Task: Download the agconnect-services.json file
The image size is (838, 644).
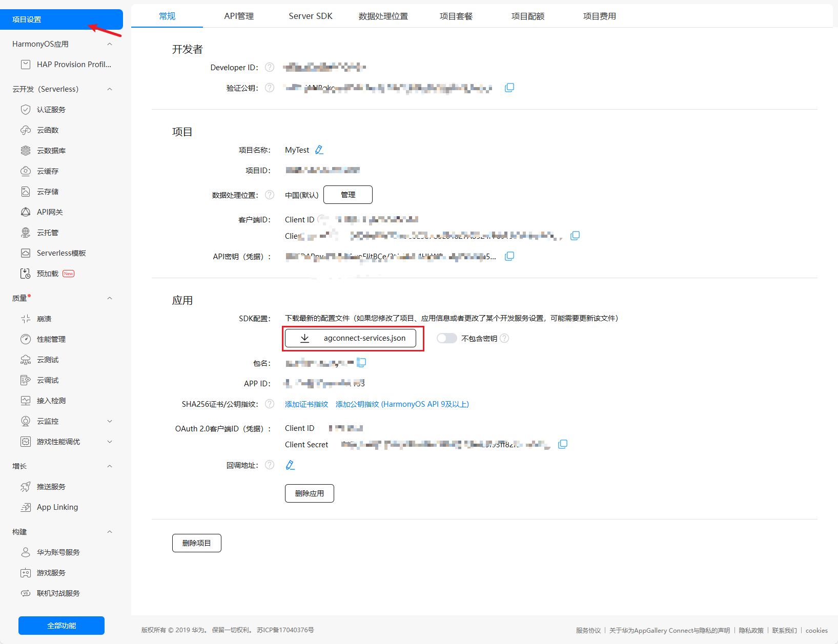Action: (352, 338)
